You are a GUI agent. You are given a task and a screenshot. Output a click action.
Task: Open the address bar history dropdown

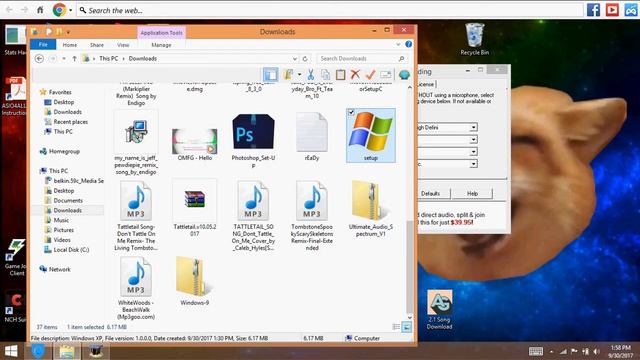click(x=295, y=58)
